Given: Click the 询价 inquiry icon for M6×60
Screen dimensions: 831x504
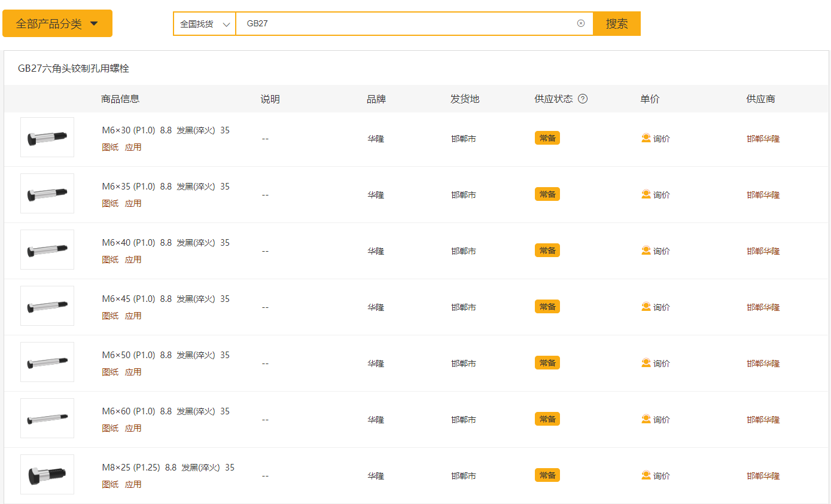Looking at the screenshot, I should [x=646, y=419].
